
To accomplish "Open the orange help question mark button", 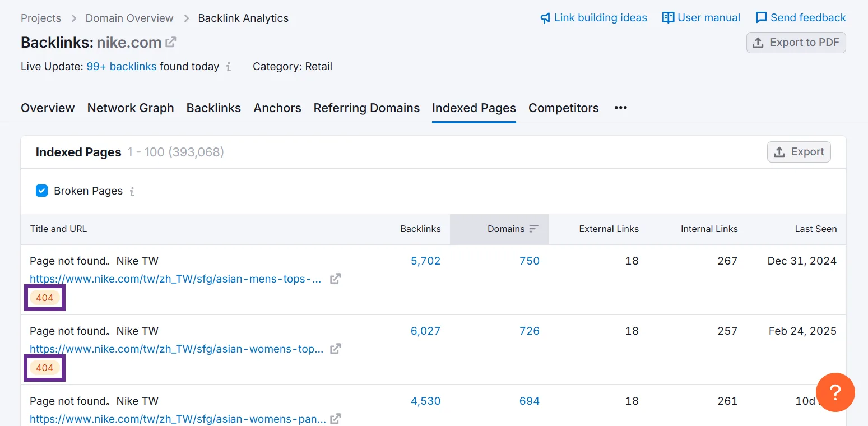I will coord(835,392).
